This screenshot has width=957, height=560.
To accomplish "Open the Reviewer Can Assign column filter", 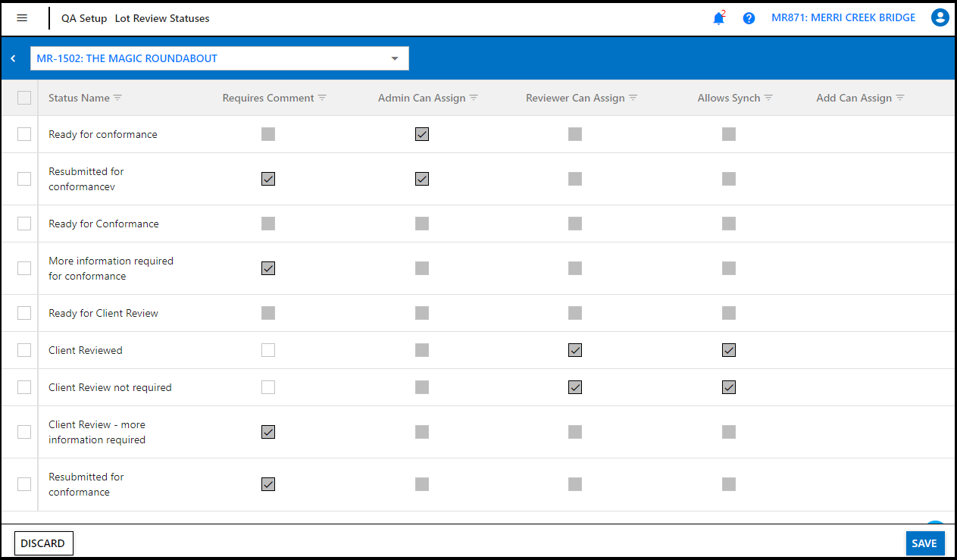I will pos(636,97).
